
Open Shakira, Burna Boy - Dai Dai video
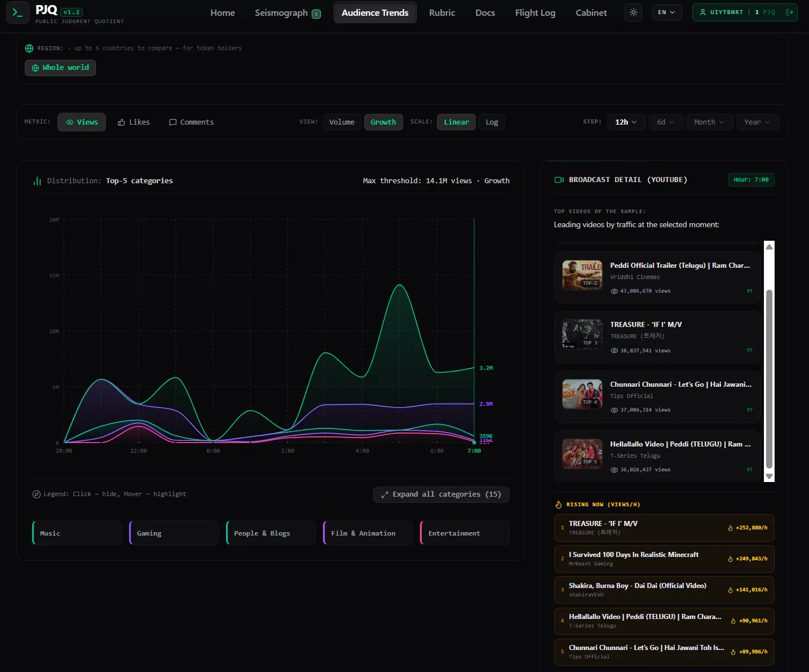[x=664, y=590]
